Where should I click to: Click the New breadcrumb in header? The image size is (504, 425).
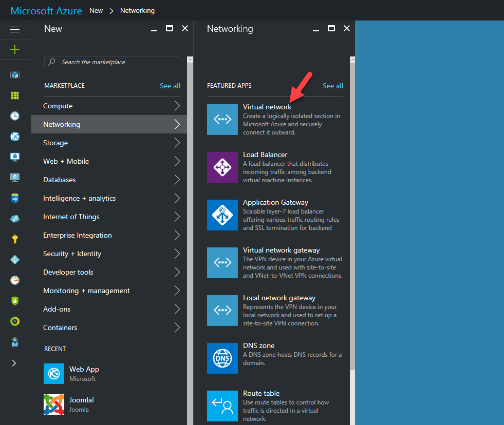click(x=96, y=11)
